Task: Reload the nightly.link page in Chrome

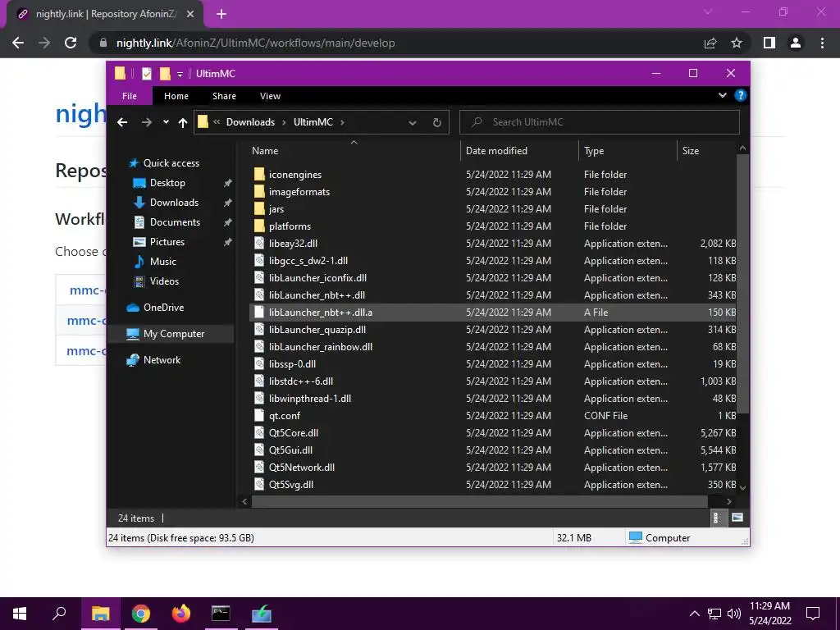Action: [x=71, y=43]
